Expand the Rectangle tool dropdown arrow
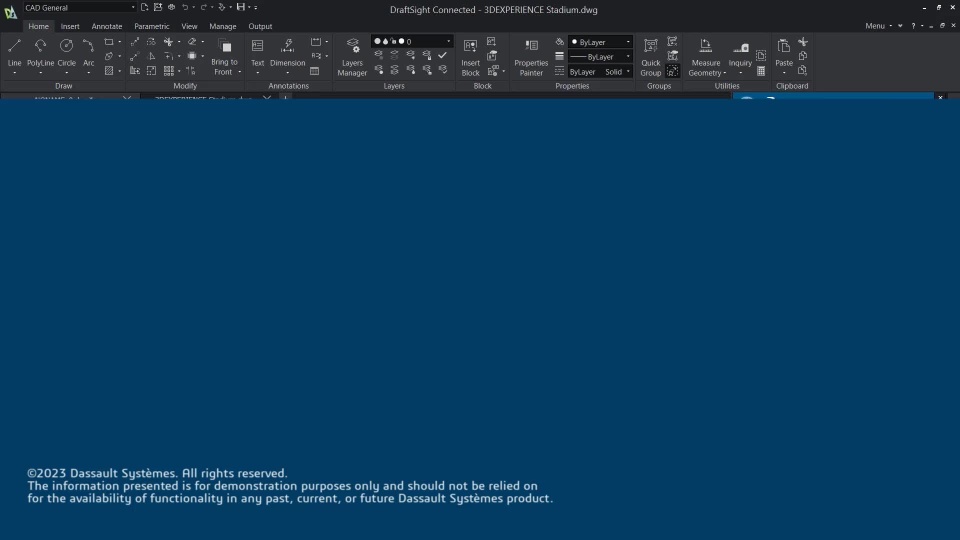This screenshot has width=960, height=540. pos(119,42)
